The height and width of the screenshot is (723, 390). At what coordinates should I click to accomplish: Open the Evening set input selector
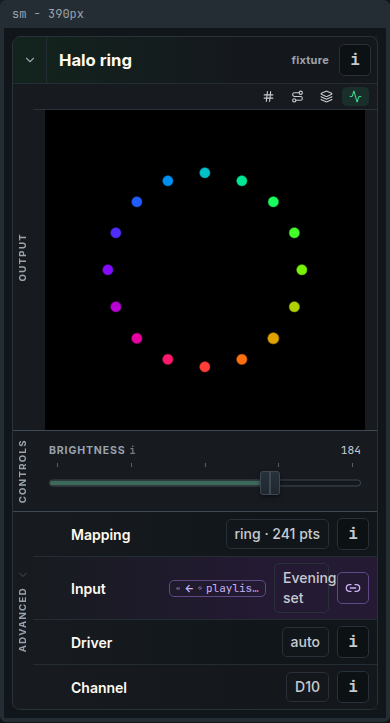coord(301,588)
